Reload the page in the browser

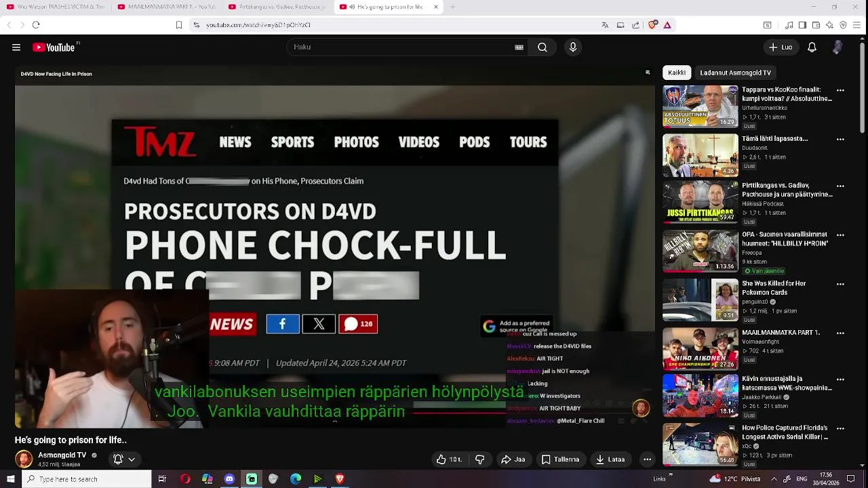pyautogui.click(x=36, y=25)
